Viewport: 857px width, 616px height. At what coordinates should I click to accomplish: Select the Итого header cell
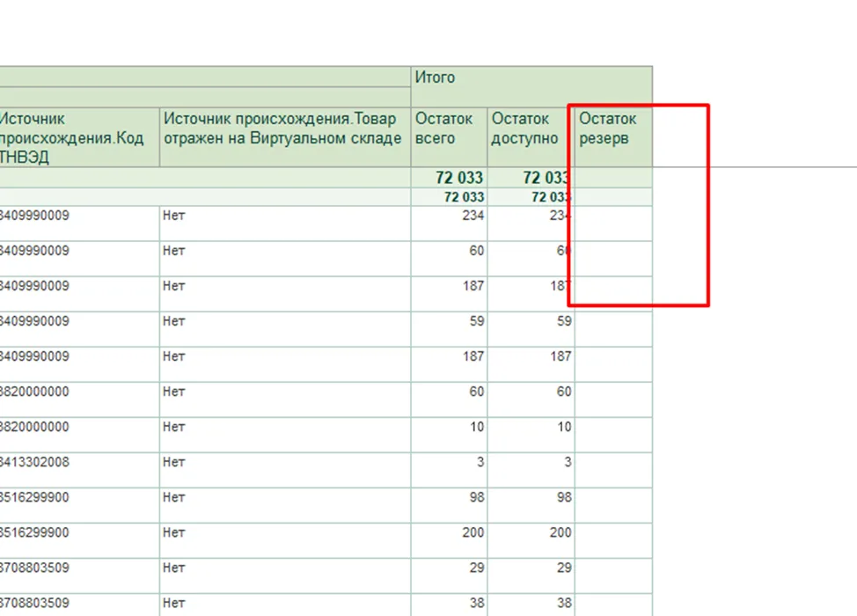click(x=531, y=87)
